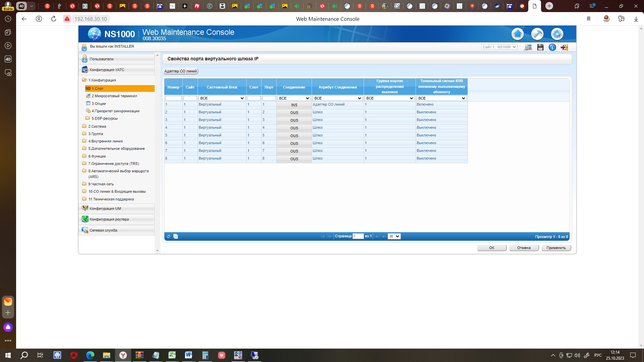
Task: Click the Адаптер CO линий button
Action: pyautogui.click(x=180, y=71)
